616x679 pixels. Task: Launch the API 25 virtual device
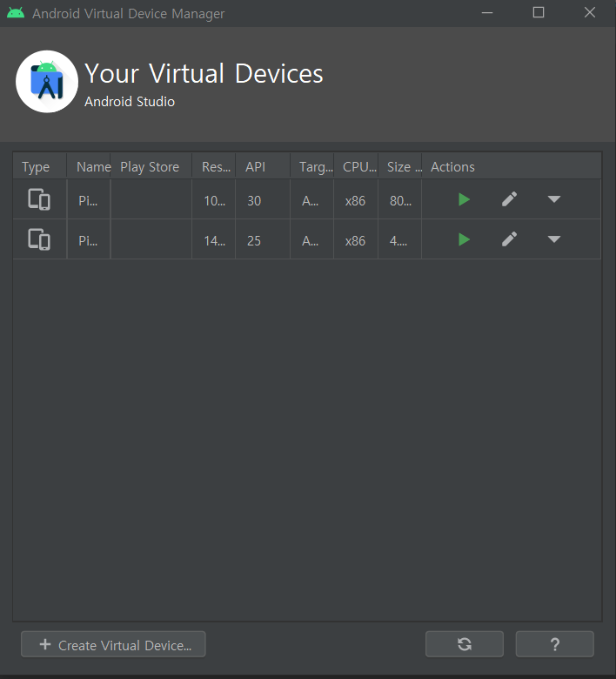click(464, 239)
